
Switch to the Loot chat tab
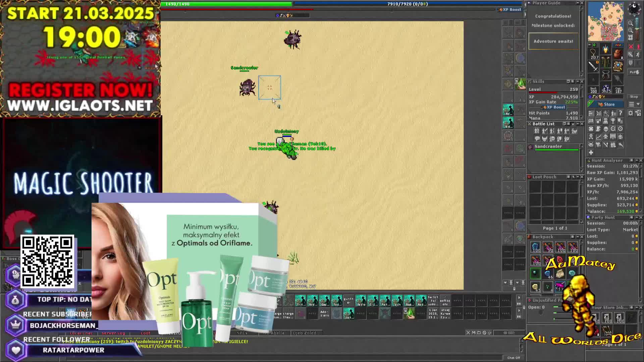click(145, 333)
